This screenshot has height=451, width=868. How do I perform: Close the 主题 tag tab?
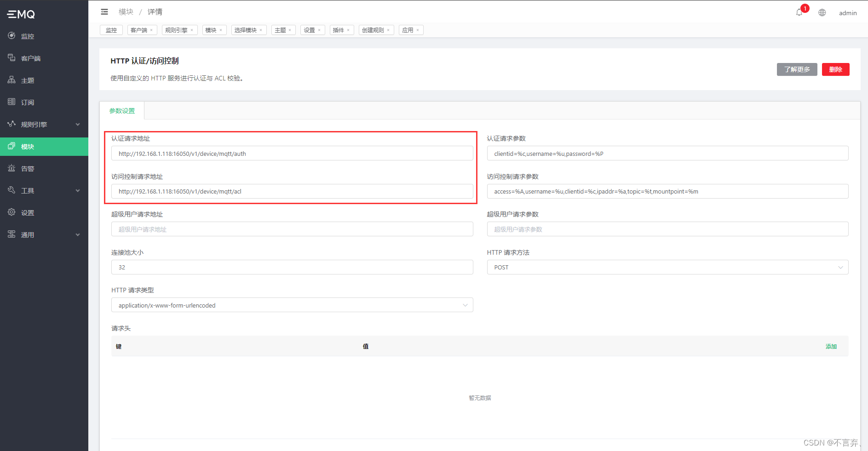point(290,30)
